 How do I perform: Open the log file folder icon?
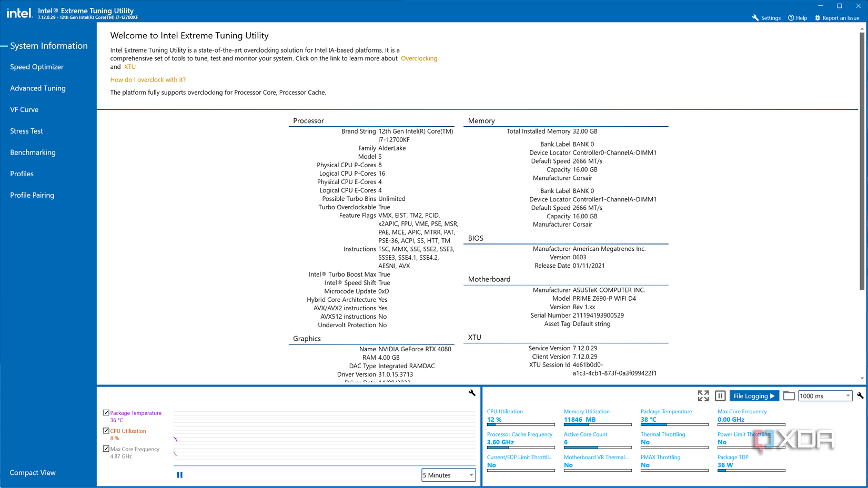pyautogui.click(x=789, y=395)
